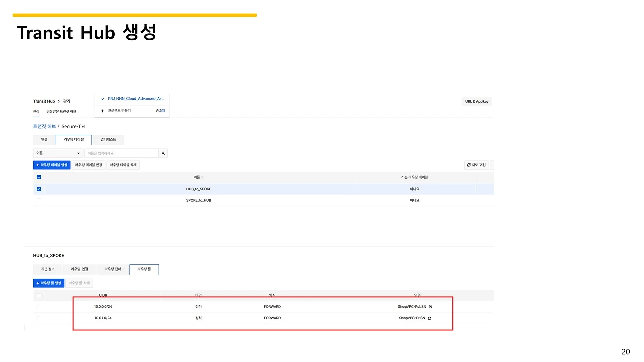
Task: Switch to the 관리 top tab
Action: (x=36, y=111)
